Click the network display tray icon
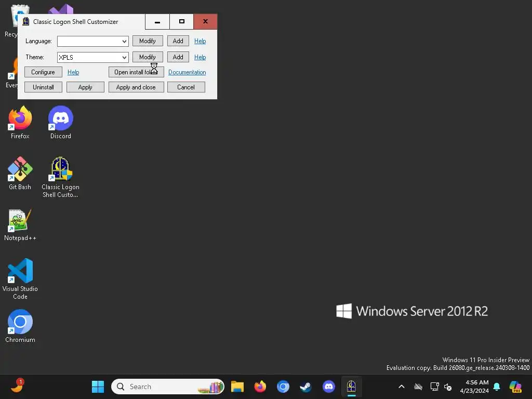532x399 pixels. point(435,387)
